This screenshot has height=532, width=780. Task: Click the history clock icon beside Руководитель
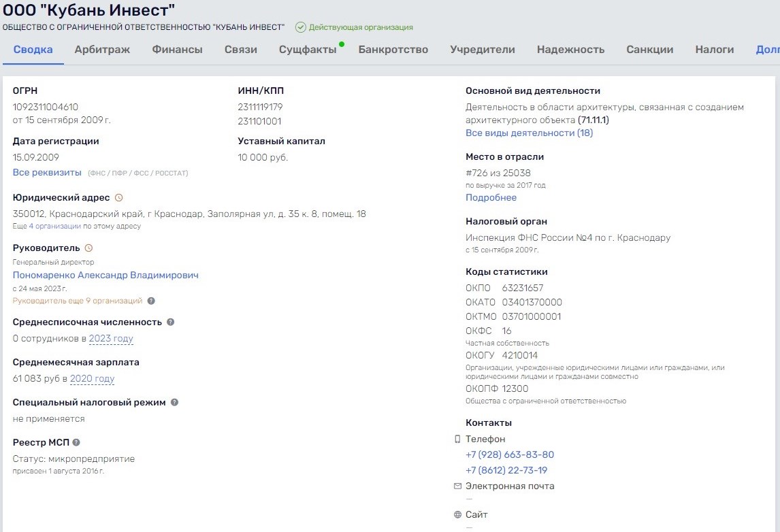88,248
